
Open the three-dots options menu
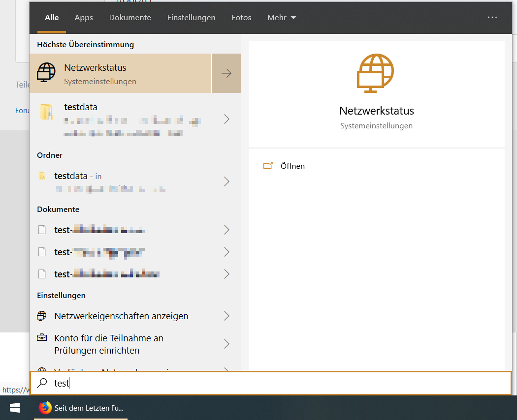coord(492,17)
